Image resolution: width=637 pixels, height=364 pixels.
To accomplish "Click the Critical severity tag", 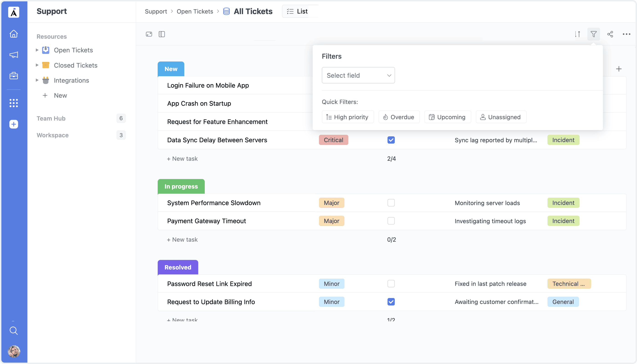I will pos(333,140).
